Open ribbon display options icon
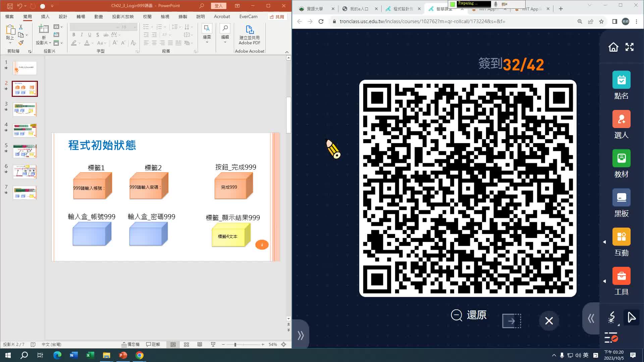 point(237,6)
